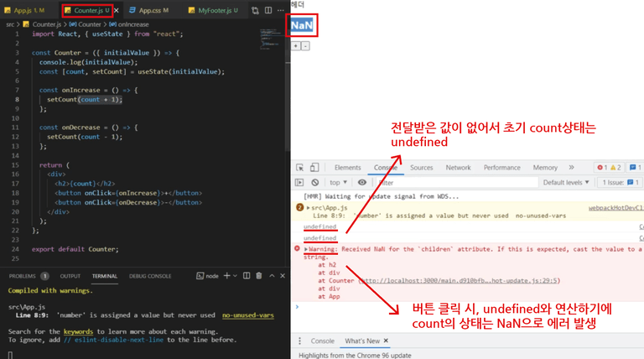Open the drawer three-dot menu

[x=300, y=341]
